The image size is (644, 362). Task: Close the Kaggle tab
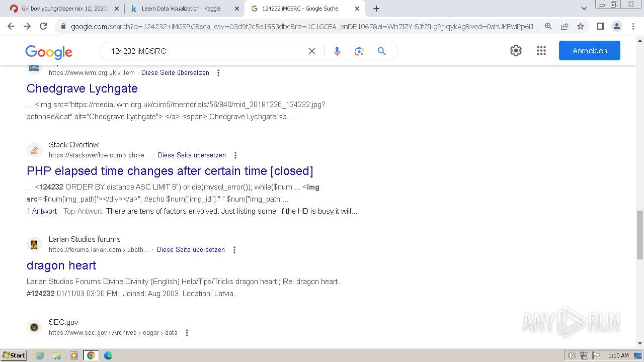pos(236,9)
